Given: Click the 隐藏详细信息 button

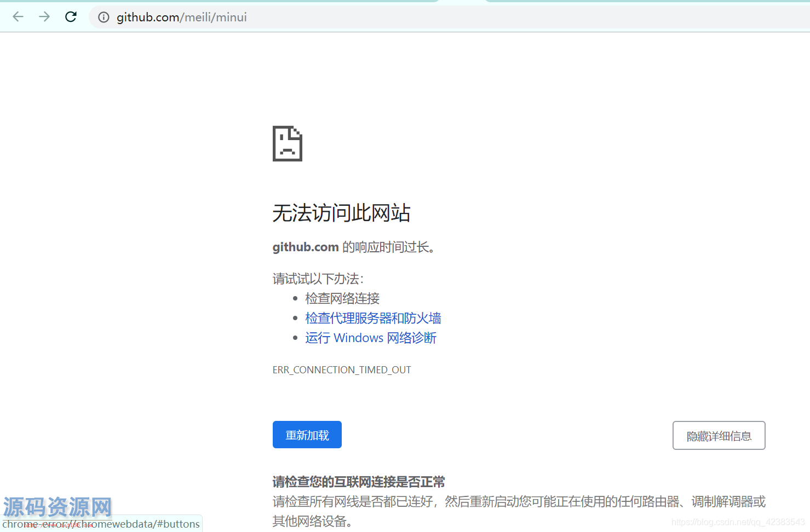Looking at the screenshot, I should pos(719,436).
